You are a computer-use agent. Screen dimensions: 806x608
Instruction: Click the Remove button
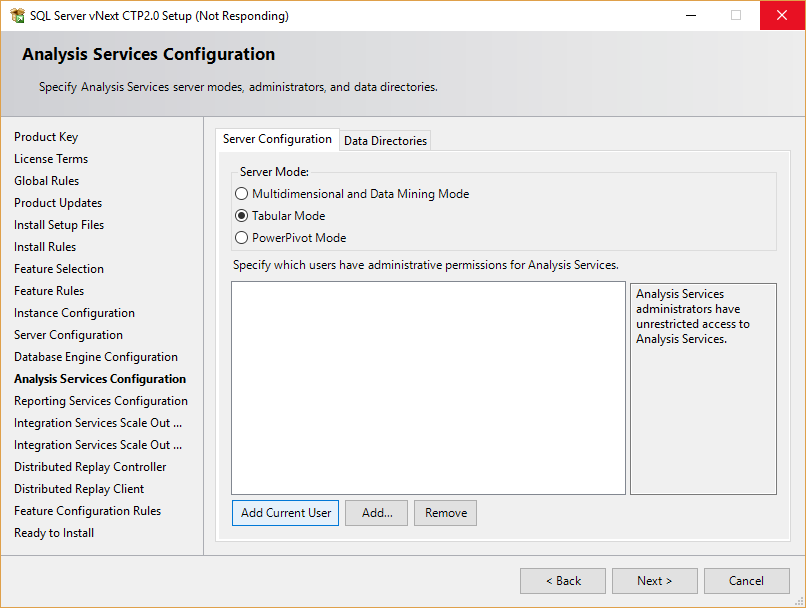click(x=446, y=513)
